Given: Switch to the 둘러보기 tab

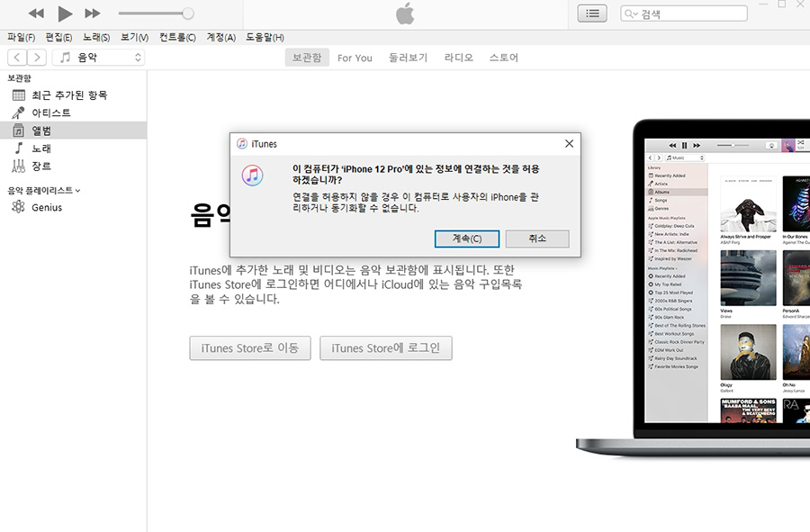Looking at the screenshot, I should 408,58.
